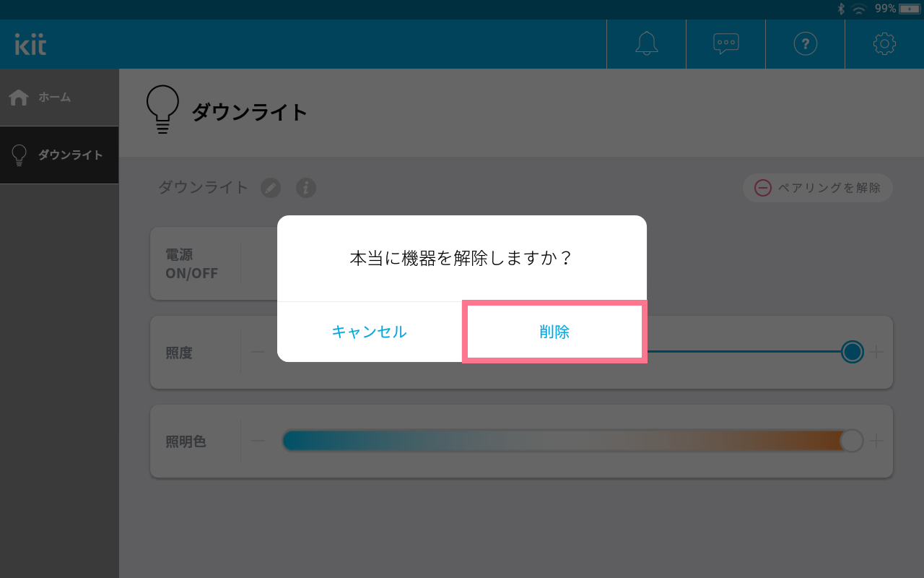This screenshot has width=924, height=578.
Task: Click the Wi-Fi status icon
Action: (858, 9)
